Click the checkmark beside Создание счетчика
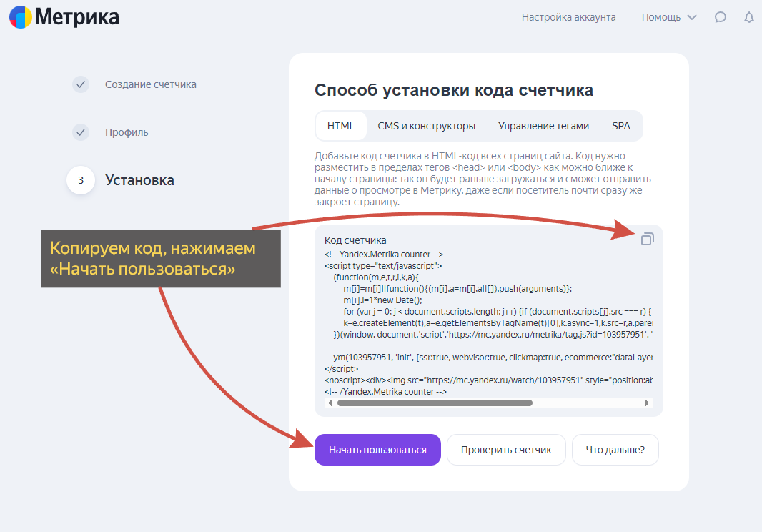Viewport: 762px width, 532px height. pos(81,84)
